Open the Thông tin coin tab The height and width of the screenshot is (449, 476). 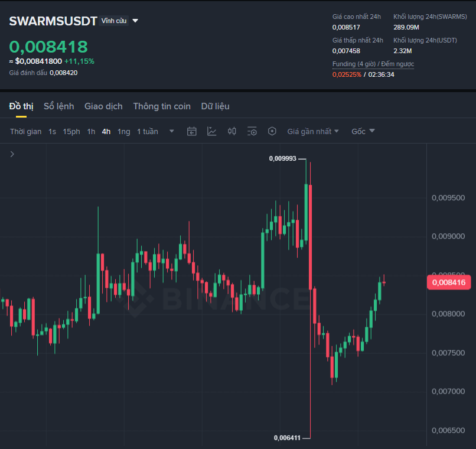point(162,106)
